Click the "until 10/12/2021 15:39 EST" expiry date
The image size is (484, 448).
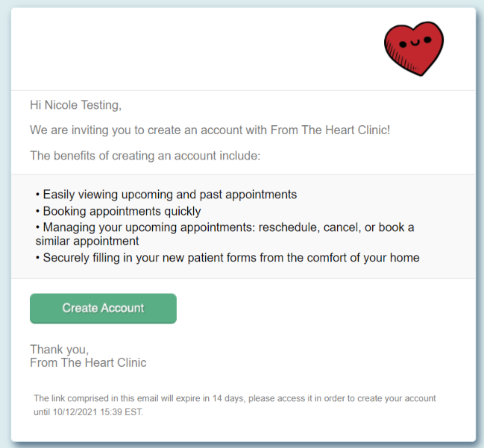pos(88,411)
